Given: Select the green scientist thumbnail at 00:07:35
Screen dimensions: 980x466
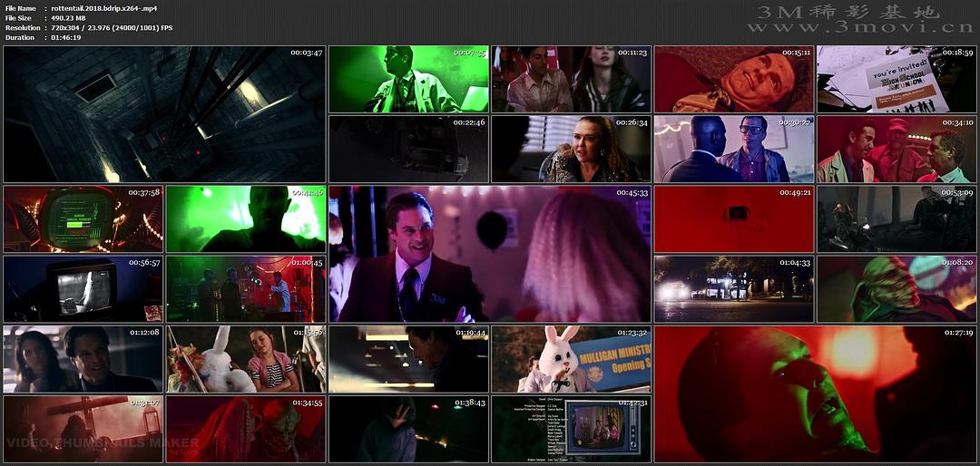Looking at the screenshot, I should click(x=408, y=79).
